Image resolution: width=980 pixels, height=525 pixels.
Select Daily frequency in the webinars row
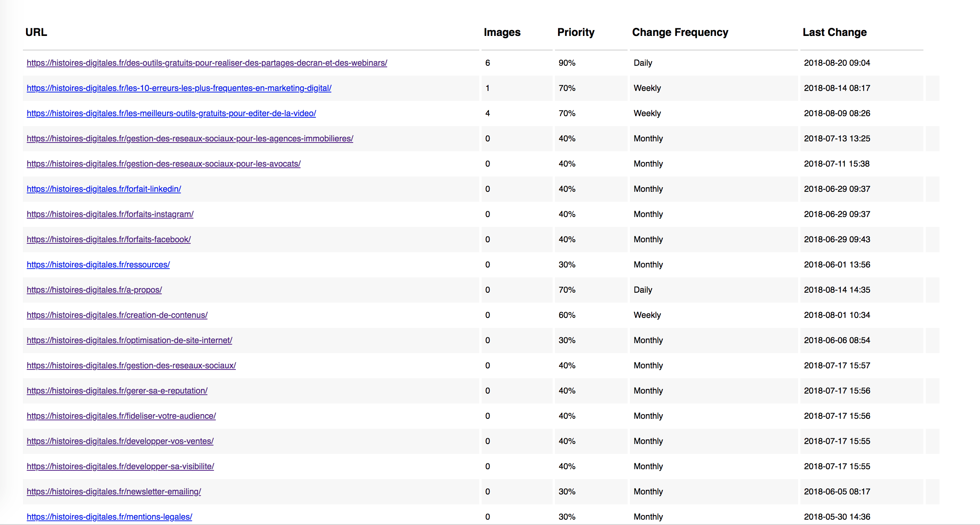643,63
